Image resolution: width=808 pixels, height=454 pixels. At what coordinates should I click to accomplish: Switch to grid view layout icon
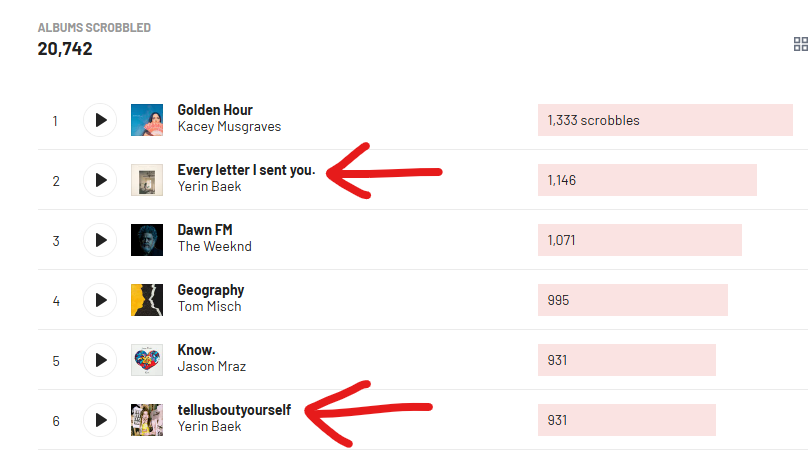[x=800, y=44]
